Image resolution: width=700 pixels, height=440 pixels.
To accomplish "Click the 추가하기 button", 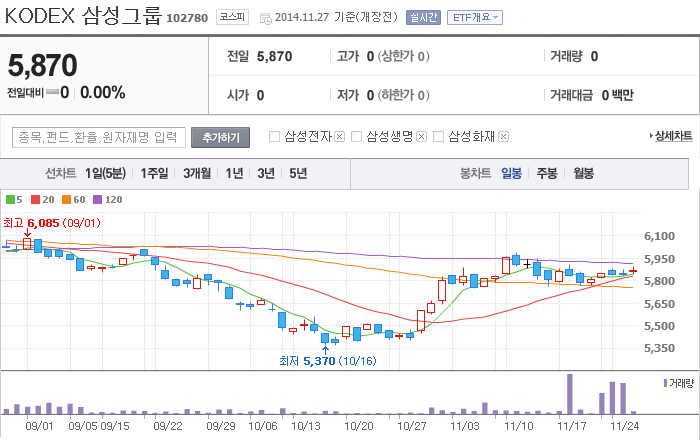I will (221, 137).
